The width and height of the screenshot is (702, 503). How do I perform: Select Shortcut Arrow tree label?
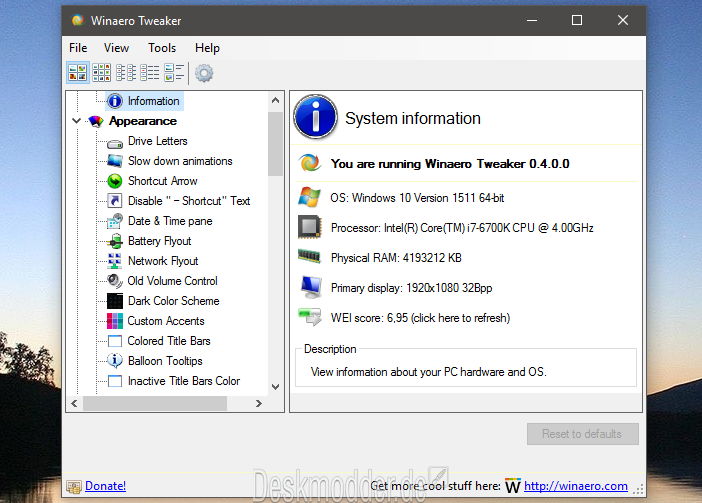click(163, 181)
